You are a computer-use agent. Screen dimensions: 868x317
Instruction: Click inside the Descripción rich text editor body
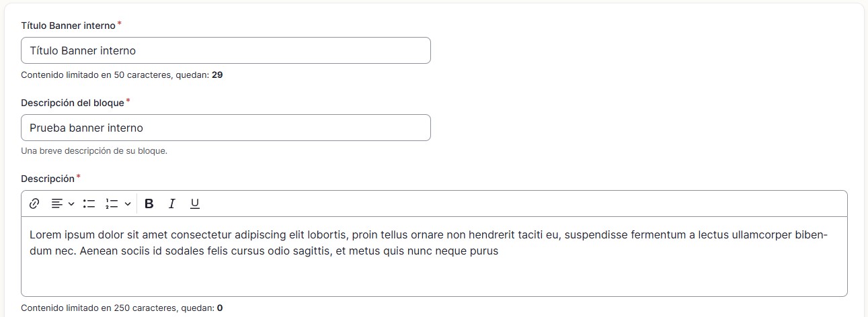point(434,256)
